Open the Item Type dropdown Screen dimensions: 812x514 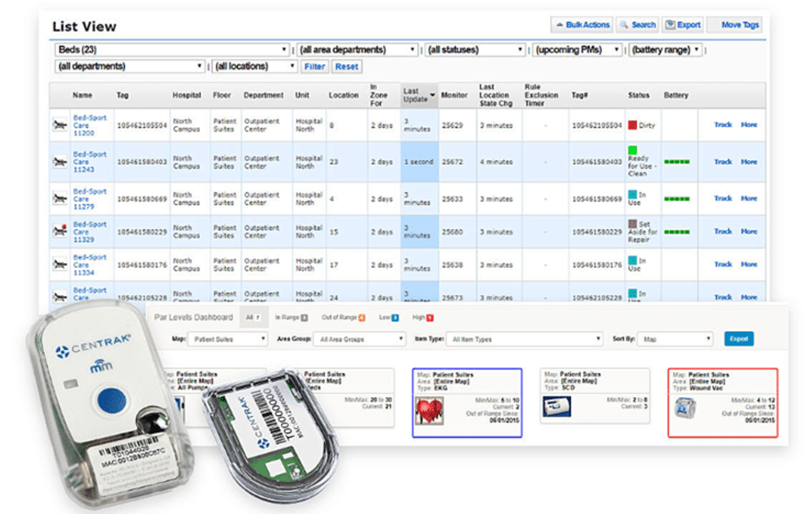coord(525,339)
